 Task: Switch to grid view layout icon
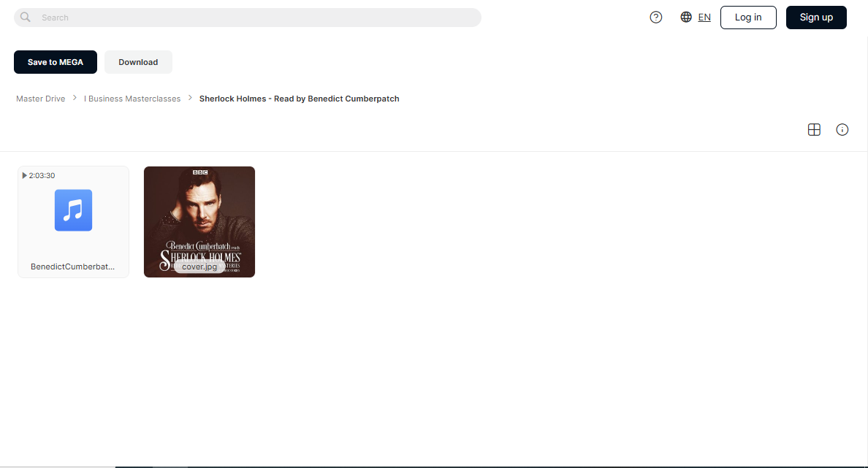point(814,129)
